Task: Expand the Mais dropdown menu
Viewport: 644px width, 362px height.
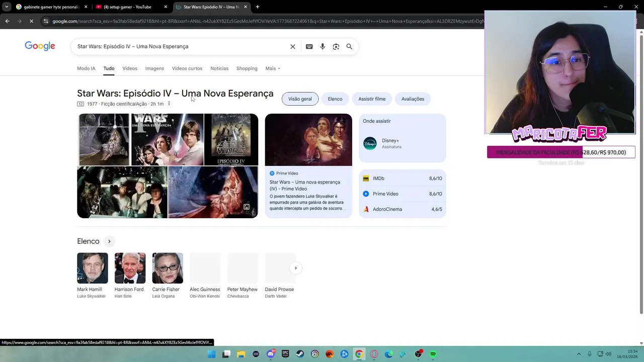Action: coord(273,68)
